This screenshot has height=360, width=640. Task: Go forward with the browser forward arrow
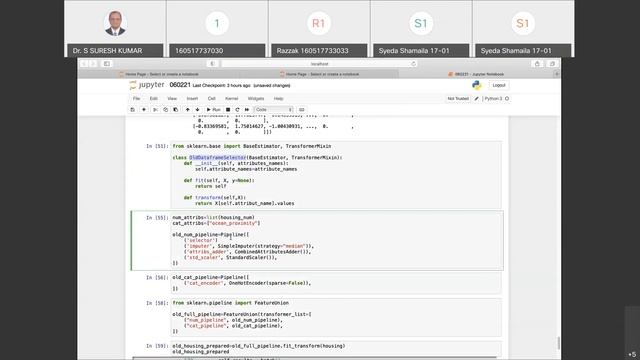[93, 64]
